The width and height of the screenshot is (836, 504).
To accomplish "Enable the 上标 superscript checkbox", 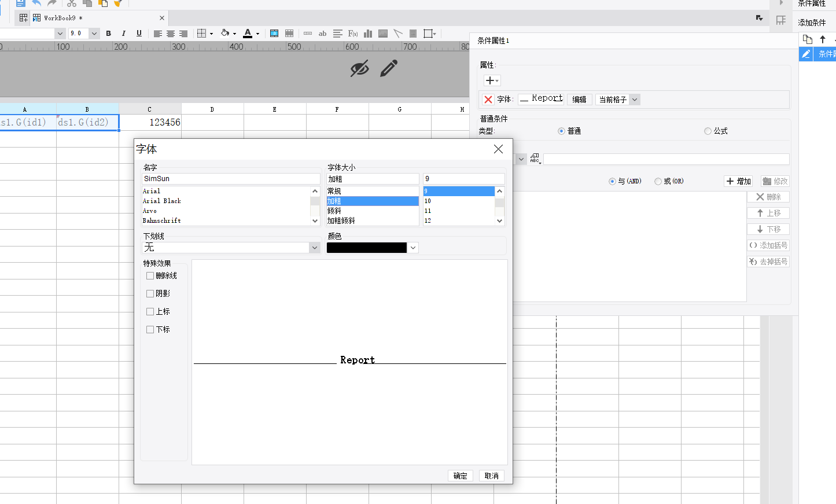I will [x=150, y=312].
